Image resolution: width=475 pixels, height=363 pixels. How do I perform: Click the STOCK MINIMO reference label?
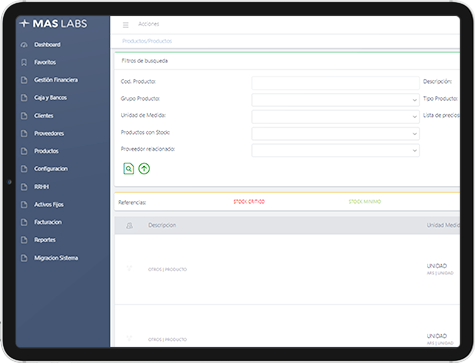pos(365,202)
